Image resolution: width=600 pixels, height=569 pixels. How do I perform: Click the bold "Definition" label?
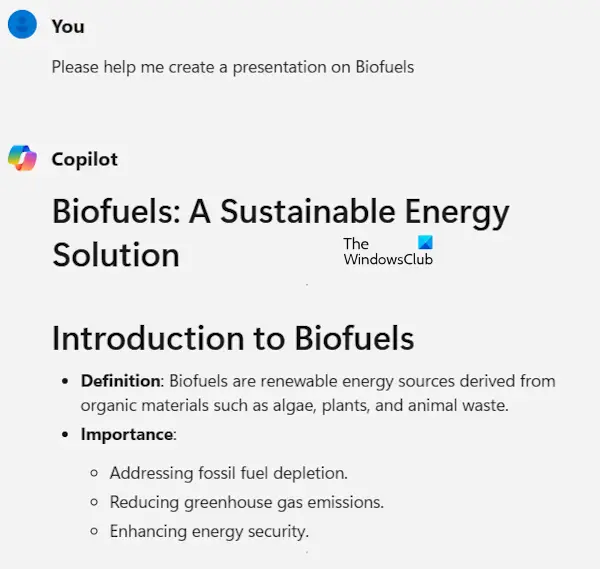tap(121, 381)
